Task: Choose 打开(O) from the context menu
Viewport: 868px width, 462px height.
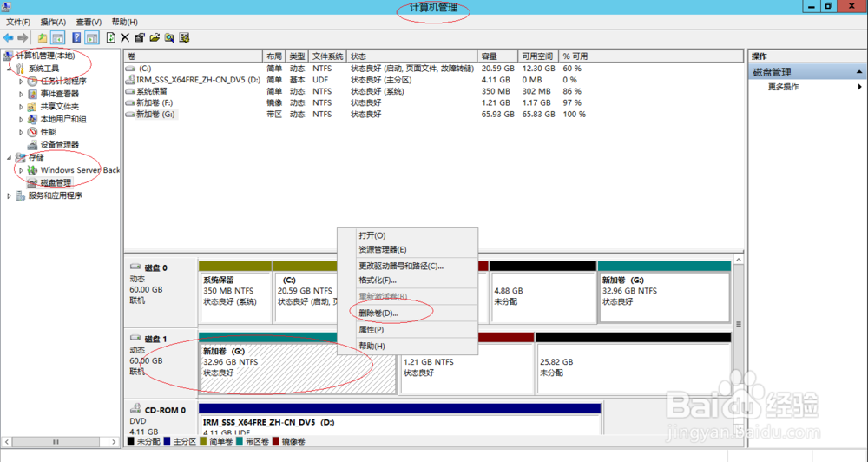Action: (x=407, y=235)
